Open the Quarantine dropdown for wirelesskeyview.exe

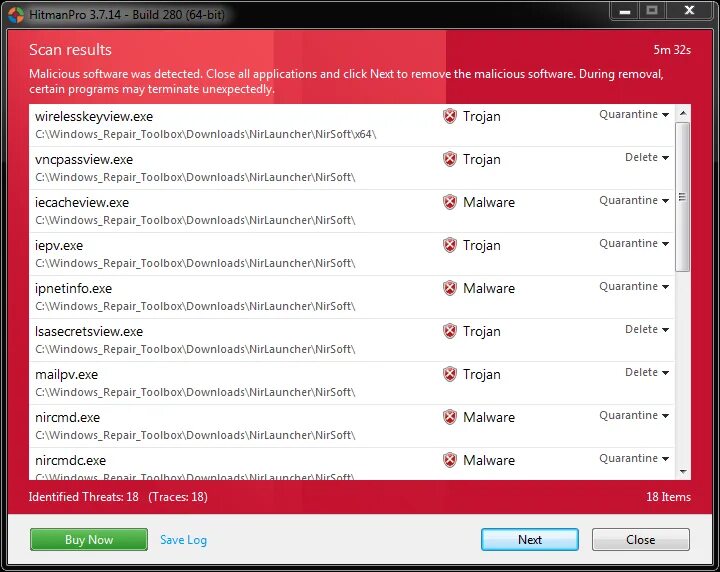(x=634, y=114)
